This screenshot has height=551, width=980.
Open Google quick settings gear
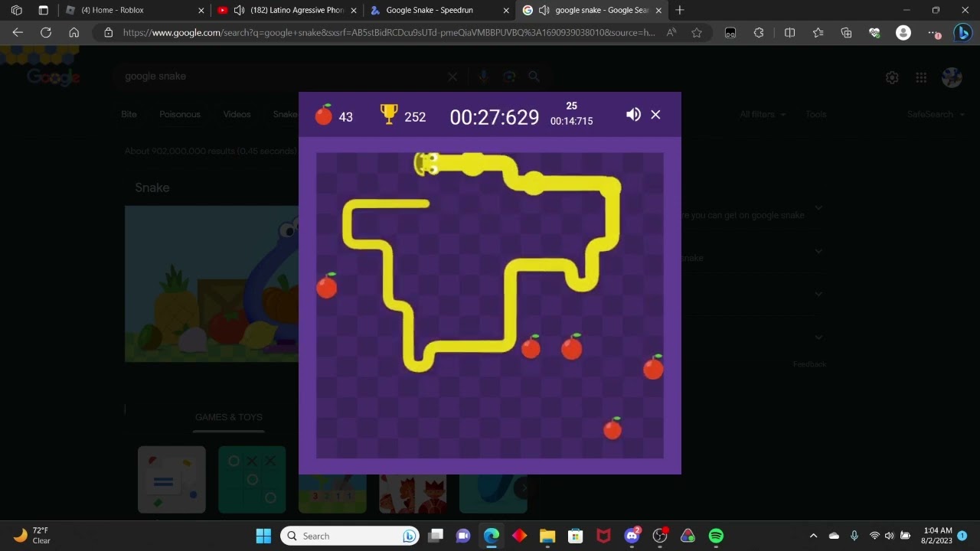pyautogui.click(x=892, y=77)
